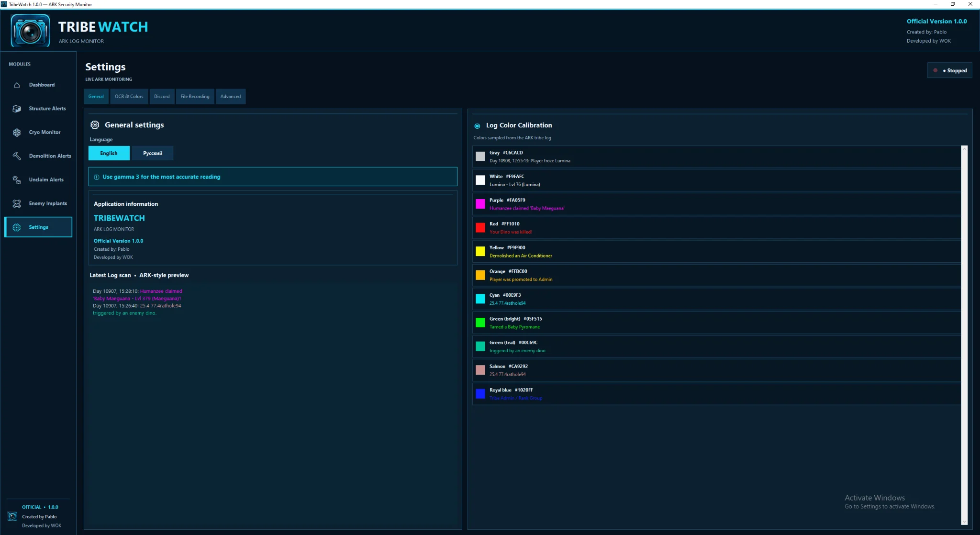Click the 'Tribe Admin / Rank Group' sample text

[516, 398]
